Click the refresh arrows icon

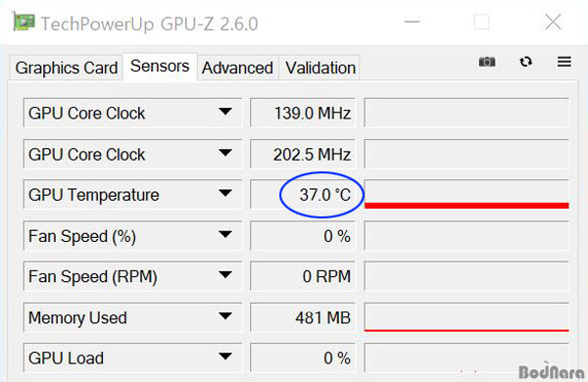[525, 62]
